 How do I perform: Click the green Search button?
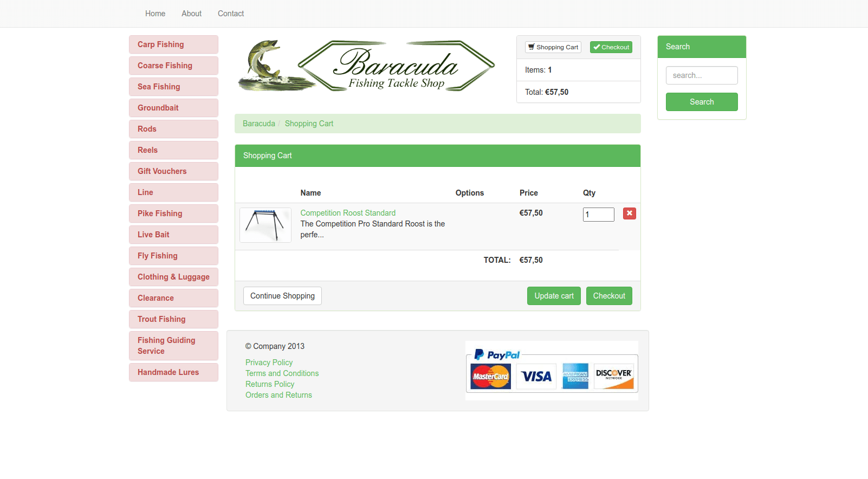click(702, 102)
